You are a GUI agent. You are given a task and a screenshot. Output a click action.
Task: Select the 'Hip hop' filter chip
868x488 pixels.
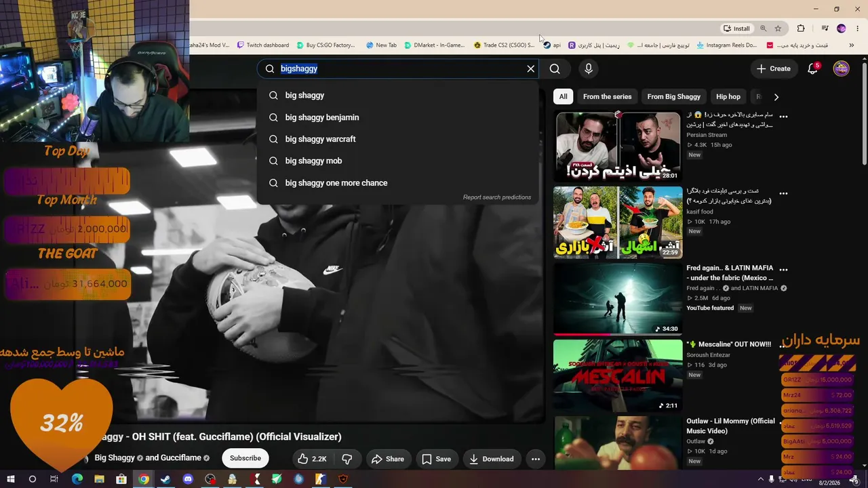click(728, 96)
